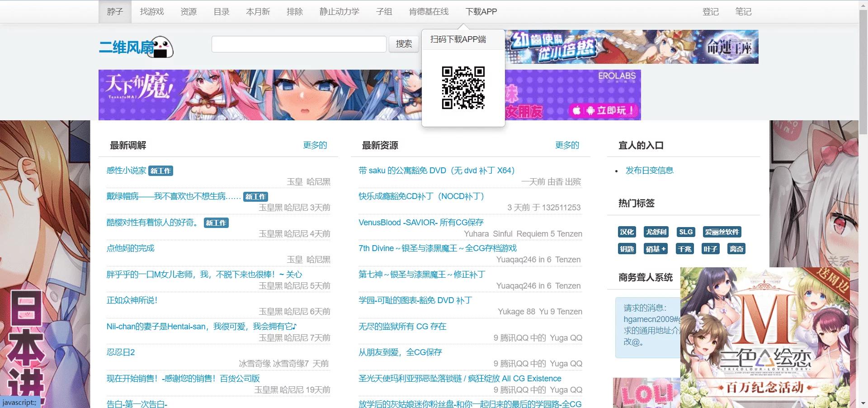Click the 新工作 badge beside 酷樱对性有着惊人的好奇
Viewport: 868px width, 408px height.
216,223
